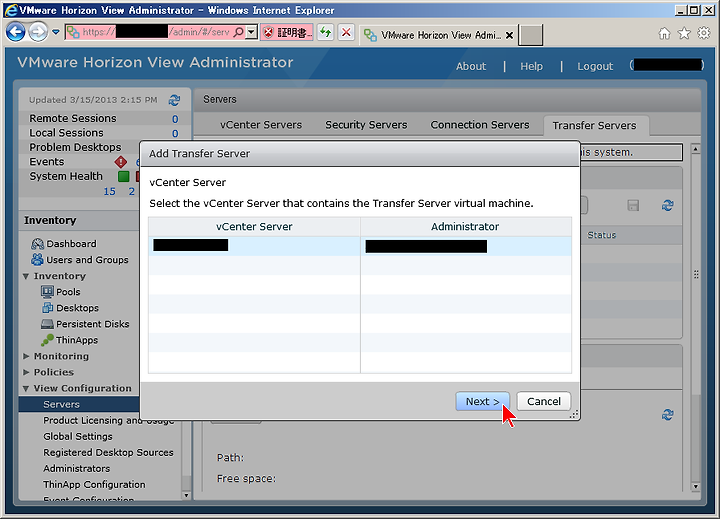Open Users and Groups
Image resolution: width=720 pixels, height=519 pixels.
[87, 260]
